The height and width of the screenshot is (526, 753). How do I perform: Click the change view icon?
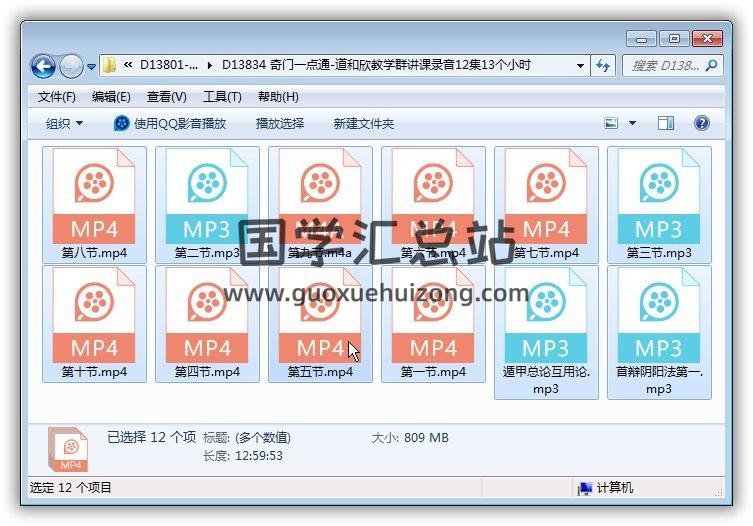click(x=611, y=123)
